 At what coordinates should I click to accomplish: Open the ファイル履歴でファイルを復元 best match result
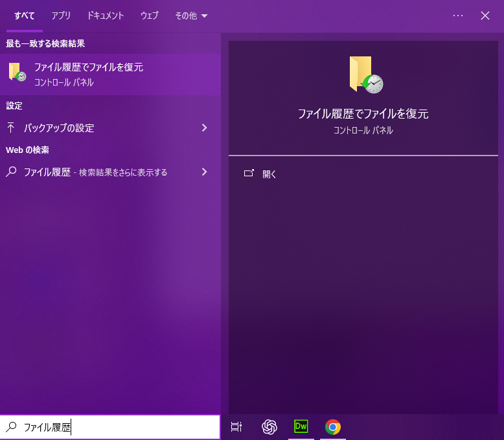[x=110, y=75]
